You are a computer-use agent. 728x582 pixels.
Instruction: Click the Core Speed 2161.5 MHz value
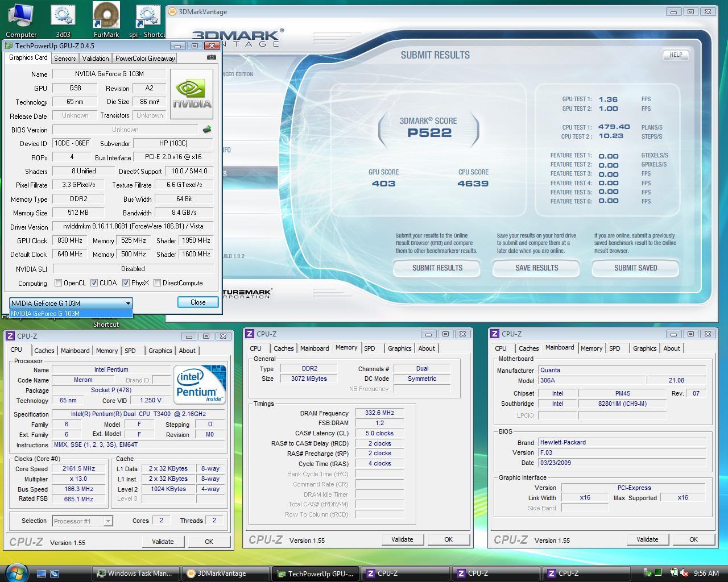[x=78, y=469]
